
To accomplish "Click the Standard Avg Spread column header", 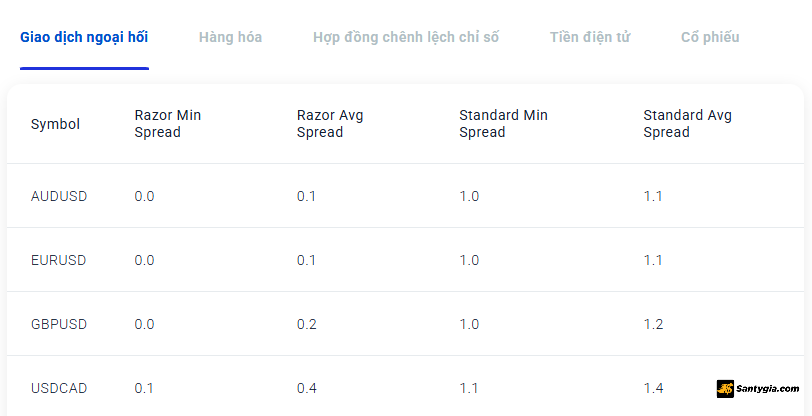I will (688, 124).
